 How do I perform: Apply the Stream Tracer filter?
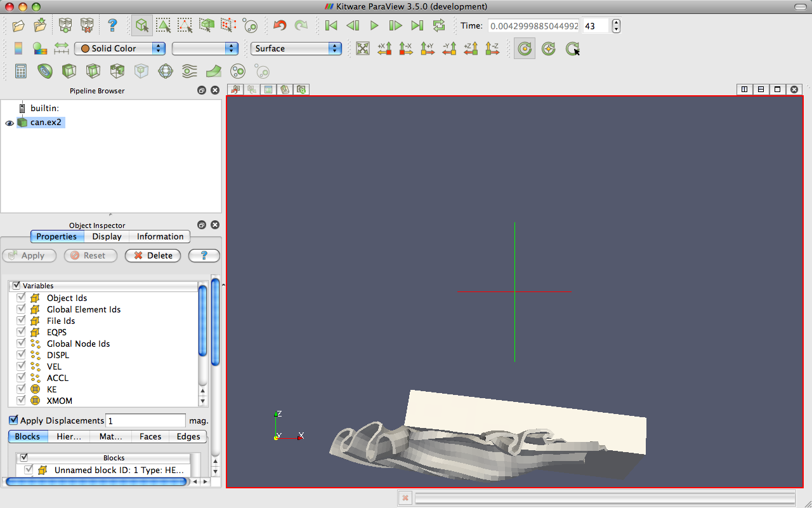pyautogui.click(x=190, y=71)
